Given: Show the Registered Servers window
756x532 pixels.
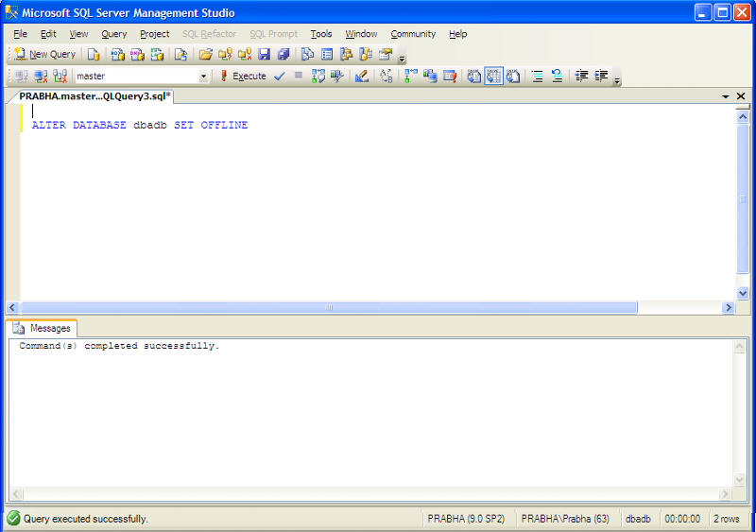Looking at the screenshot, I should click(307, 54).
